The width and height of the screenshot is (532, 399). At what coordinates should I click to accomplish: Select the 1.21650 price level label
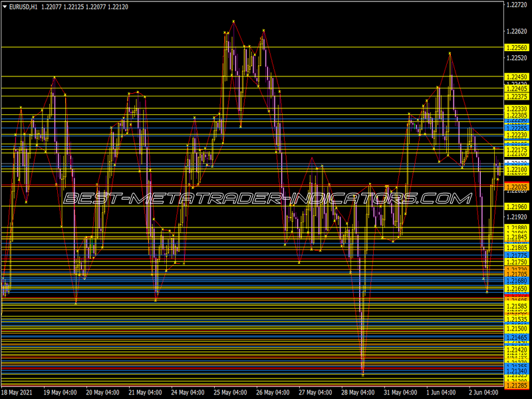click(x=517, y=289)
